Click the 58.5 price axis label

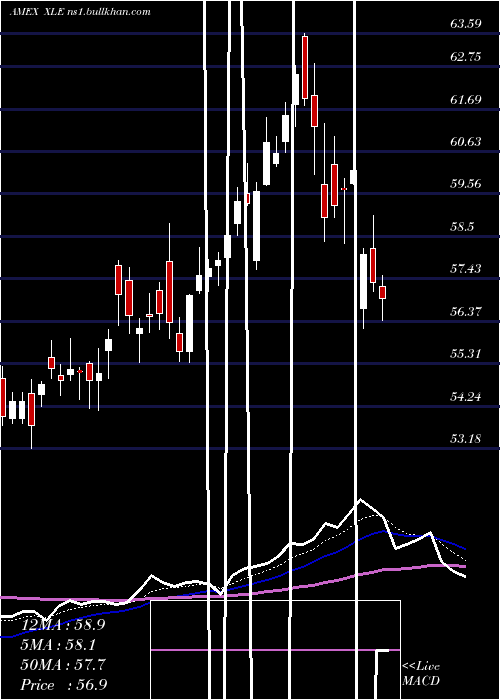point(462,226)
